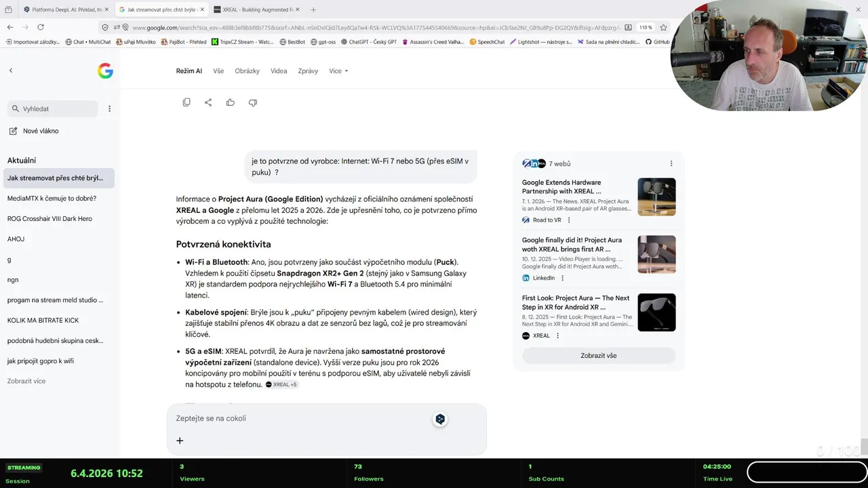Open the SpeechChat bookmark

[488, 41]
